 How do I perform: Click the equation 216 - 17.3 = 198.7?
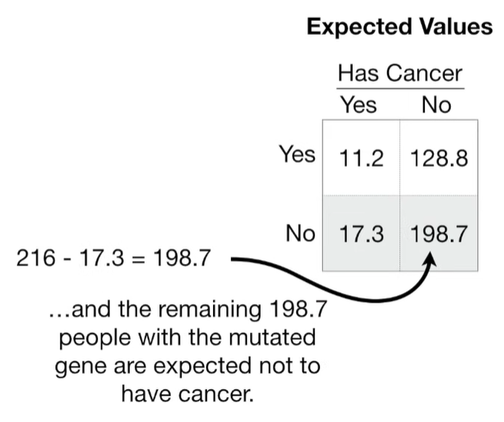point(113,258)
